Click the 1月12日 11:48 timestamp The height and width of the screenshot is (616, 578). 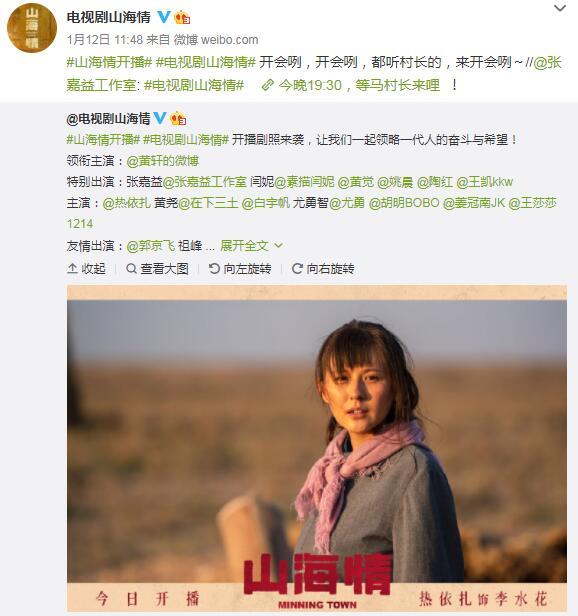[x=105, y=40]
